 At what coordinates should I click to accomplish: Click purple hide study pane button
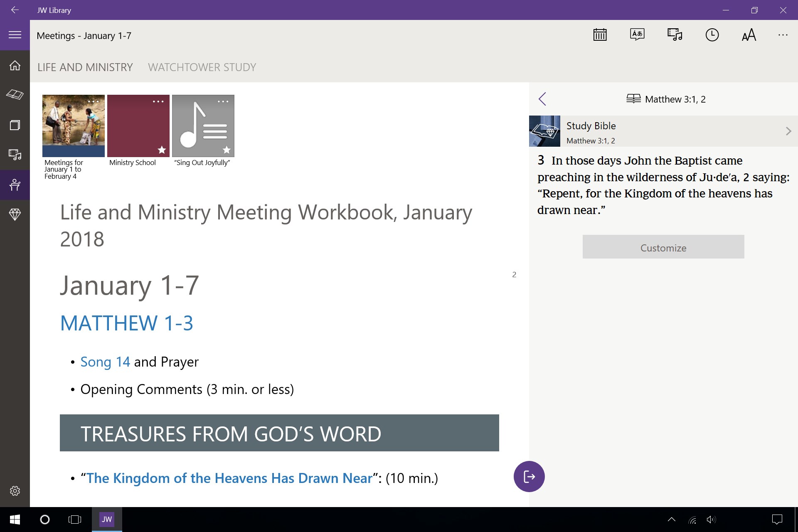point(529,476)
